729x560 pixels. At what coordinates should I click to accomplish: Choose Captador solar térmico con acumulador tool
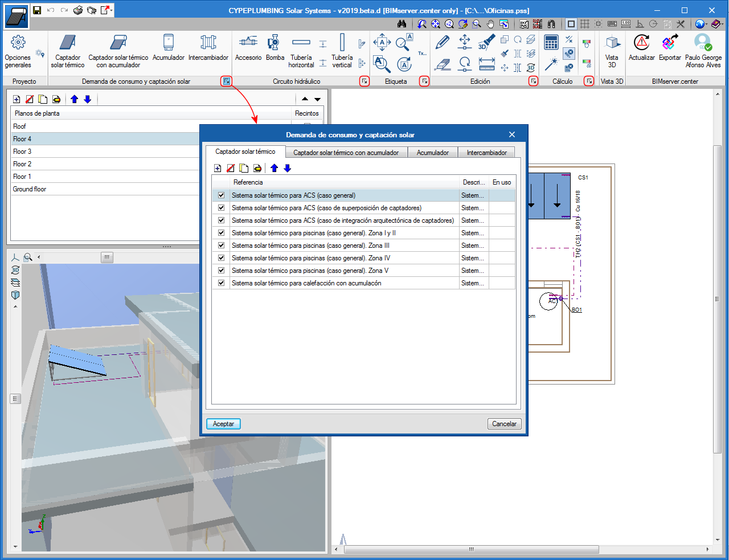pyautogui.click(x=118, y=51)
